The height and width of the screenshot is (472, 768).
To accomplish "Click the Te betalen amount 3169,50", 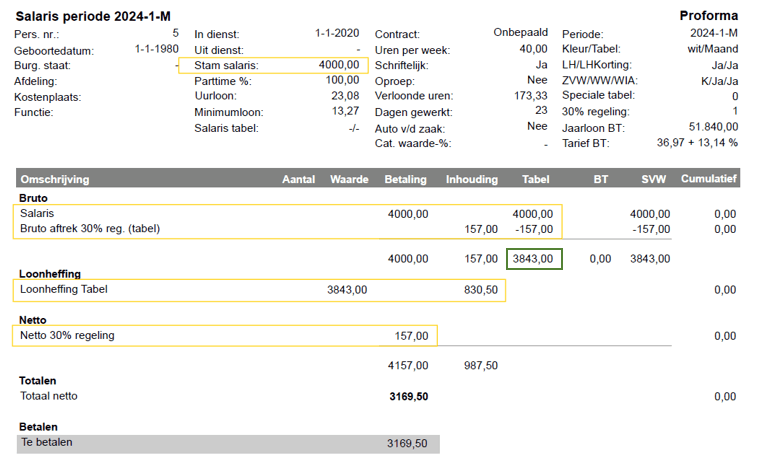I will tap(407, 444).
